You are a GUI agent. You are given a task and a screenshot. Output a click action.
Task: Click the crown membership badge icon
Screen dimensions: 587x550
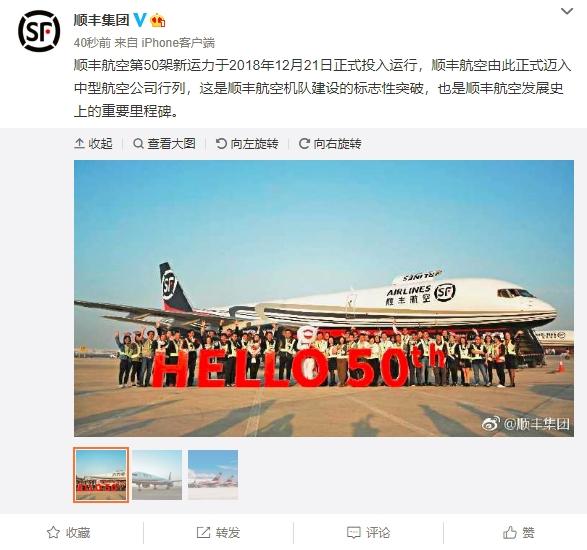[x=158, y=20]
